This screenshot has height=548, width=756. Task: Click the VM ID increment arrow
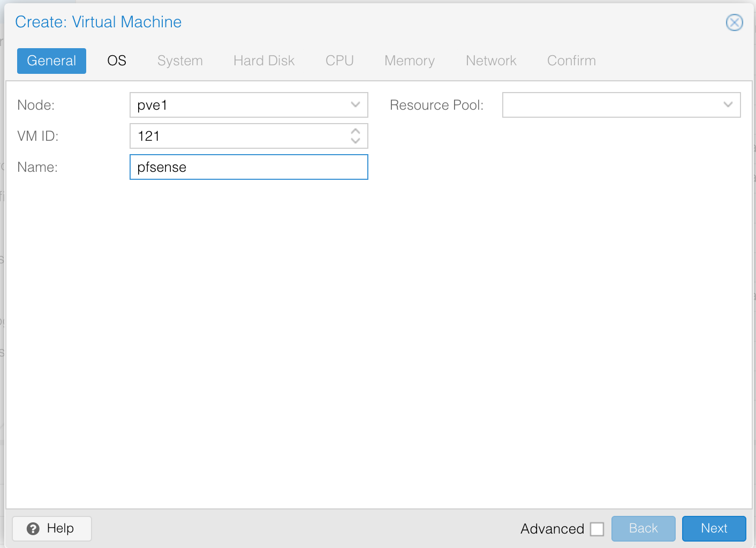(x=355, y=132)
